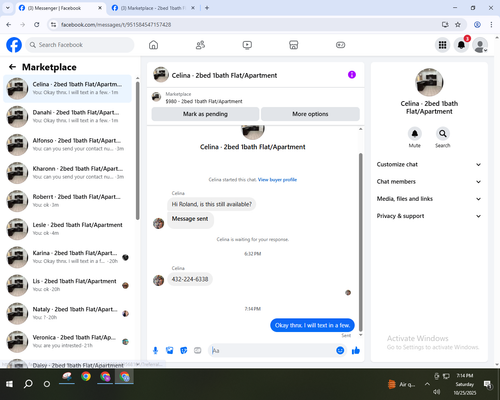The image size is (500, 400).
Task: Click the phone number 432-224-6338 message
Action: [190, 279]
